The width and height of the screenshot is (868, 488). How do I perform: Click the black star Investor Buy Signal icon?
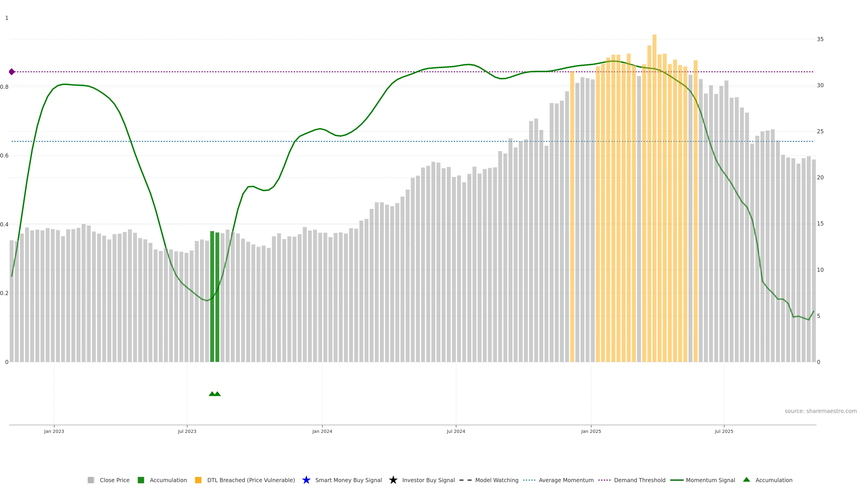pyautogui.click(x=393, y=480)
